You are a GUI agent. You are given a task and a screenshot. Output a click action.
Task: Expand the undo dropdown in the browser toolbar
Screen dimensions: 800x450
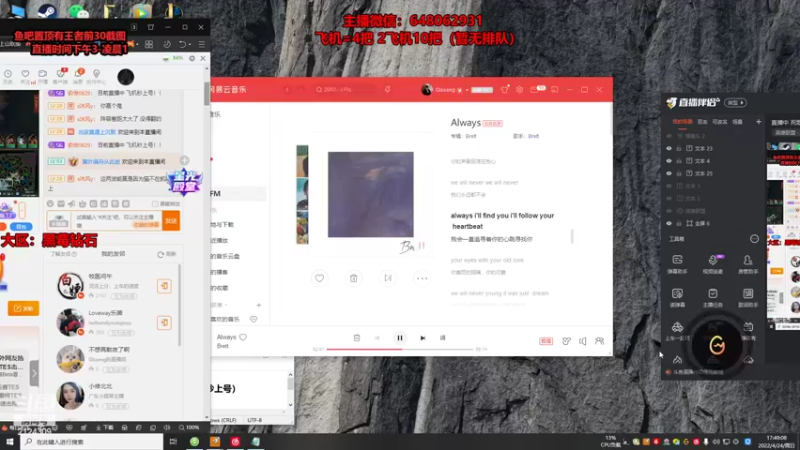tap(189, 44)
